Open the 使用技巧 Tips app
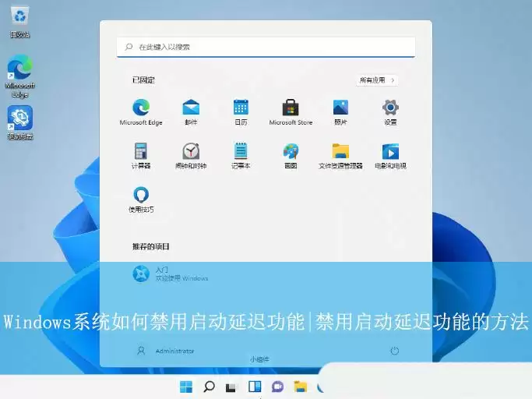This screenshot has height=399, width=532. tap(141, 199)
